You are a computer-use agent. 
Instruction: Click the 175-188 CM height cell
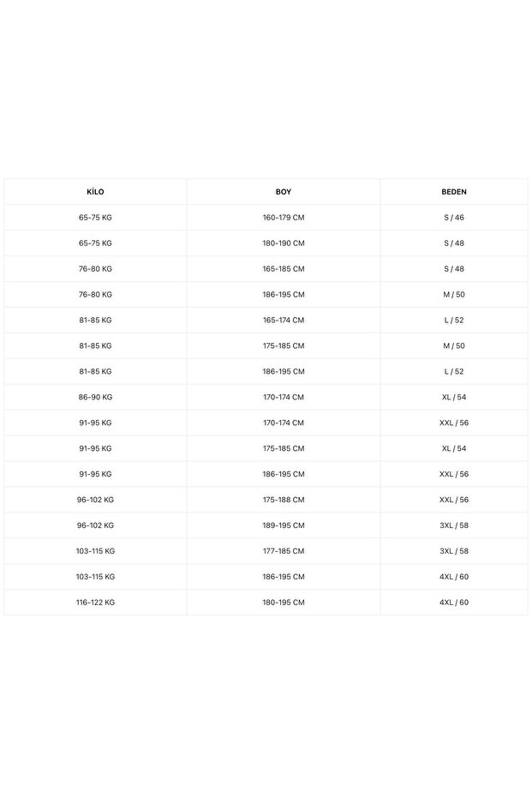(283, 500)
